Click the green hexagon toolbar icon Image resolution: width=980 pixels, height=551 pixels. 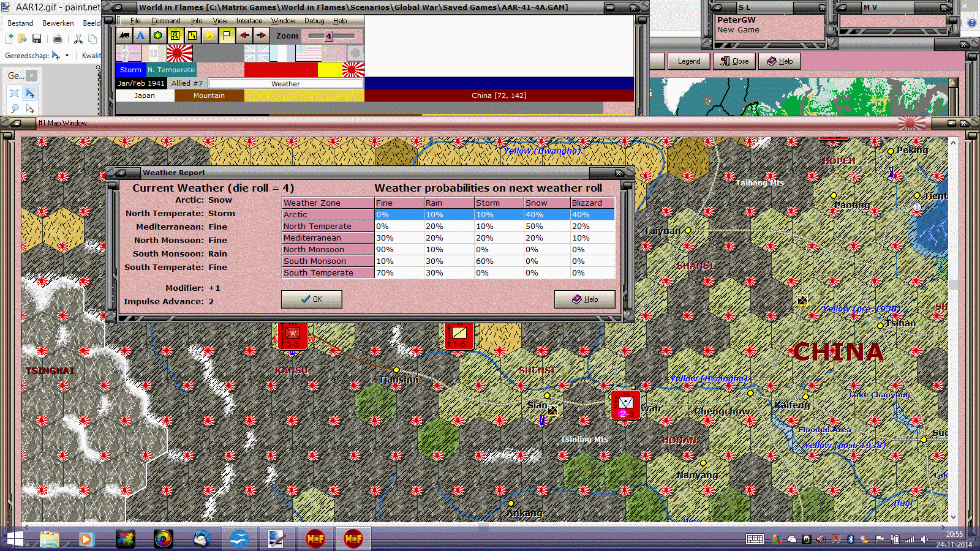click(158, 36)
